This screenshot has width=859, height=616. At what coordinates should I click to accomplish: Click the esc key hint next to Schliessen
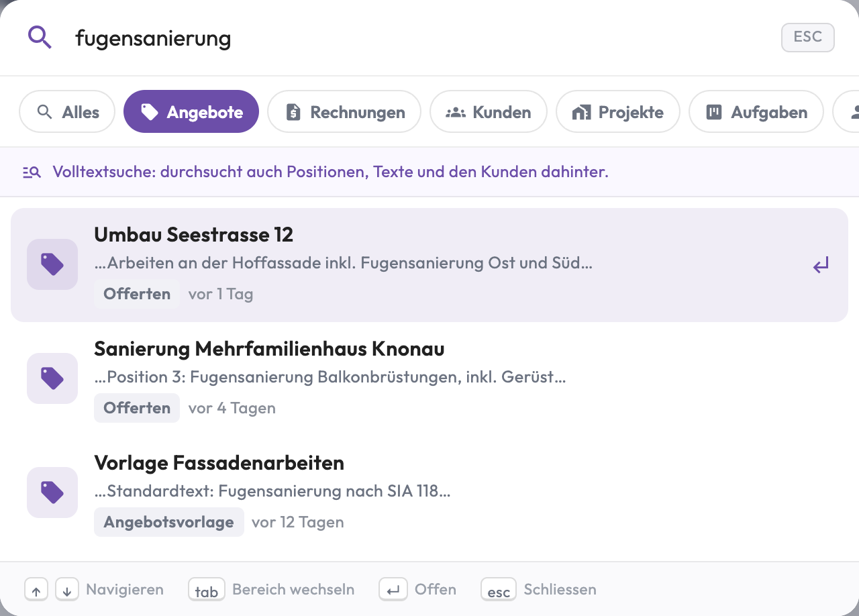(x=499, y=590)
